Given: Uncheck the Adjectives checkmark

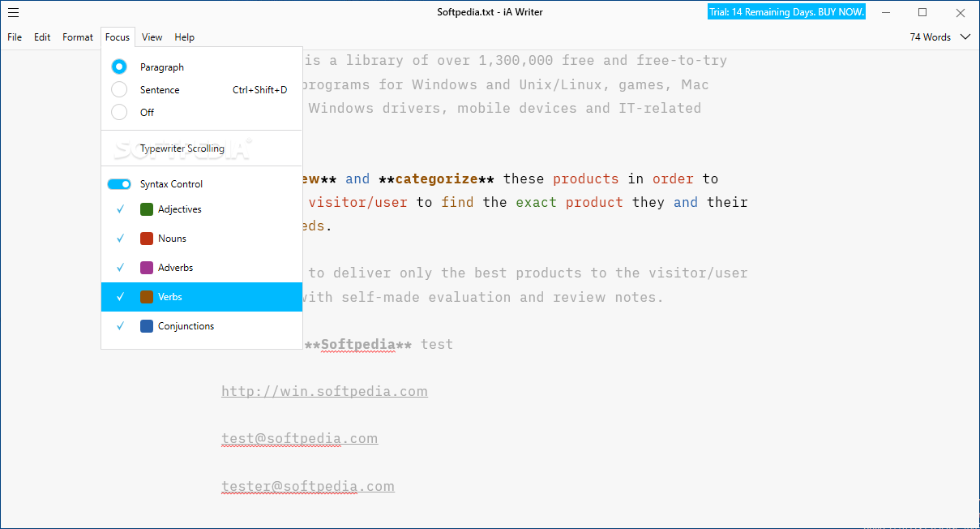Looking at the screenshot, I should (x=120, y=209).
